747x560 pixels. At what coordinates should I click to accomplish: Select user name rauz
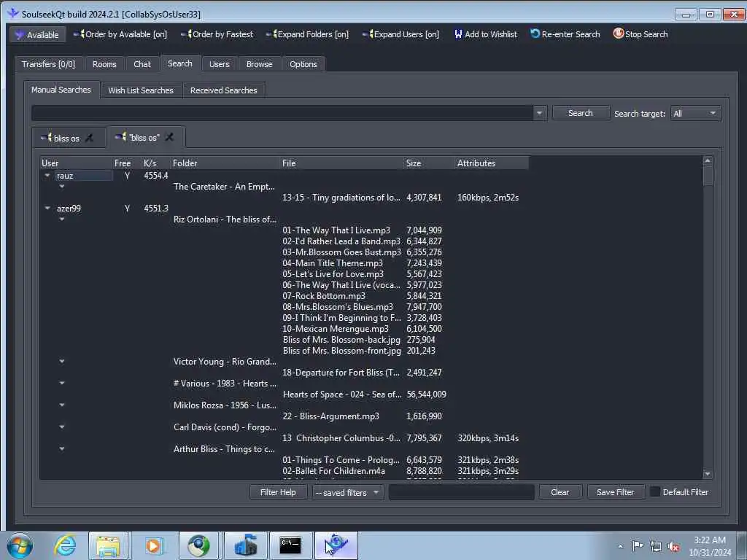(x=65, y=176)
